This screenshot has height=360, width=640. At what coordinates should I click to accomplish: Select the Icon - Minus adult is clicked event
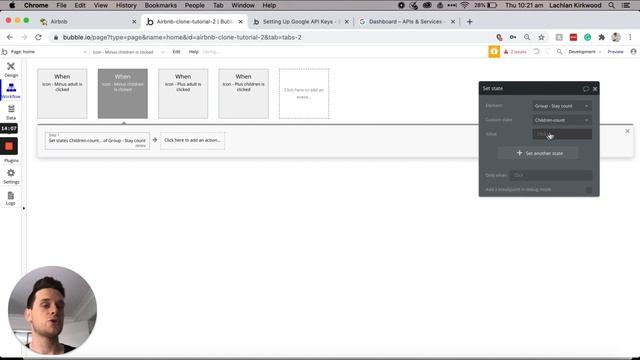coord(62,93)
